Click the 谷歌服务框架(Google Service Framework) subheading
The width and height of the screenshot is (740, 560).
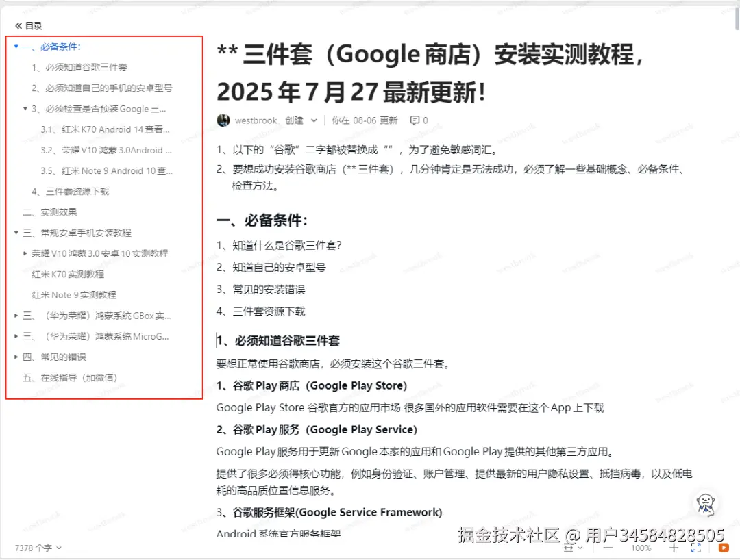click(329, 512)
